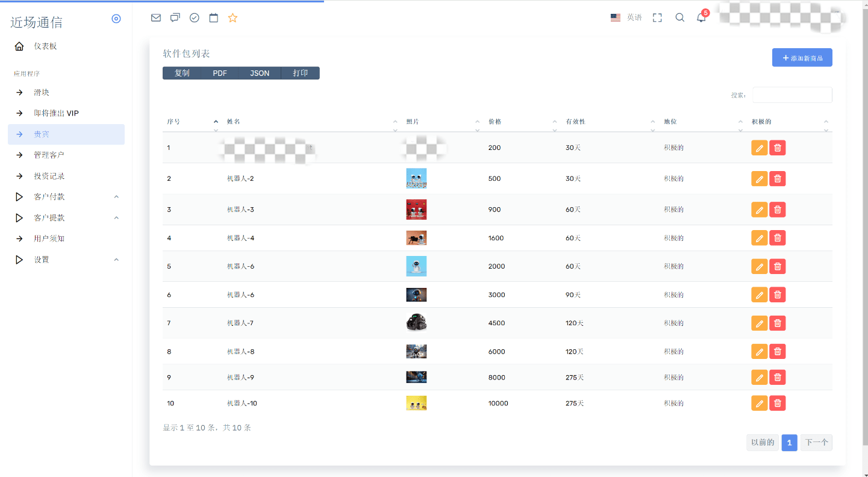
Task: Open the chat bubbles icon
Action: tap(175, 17)
